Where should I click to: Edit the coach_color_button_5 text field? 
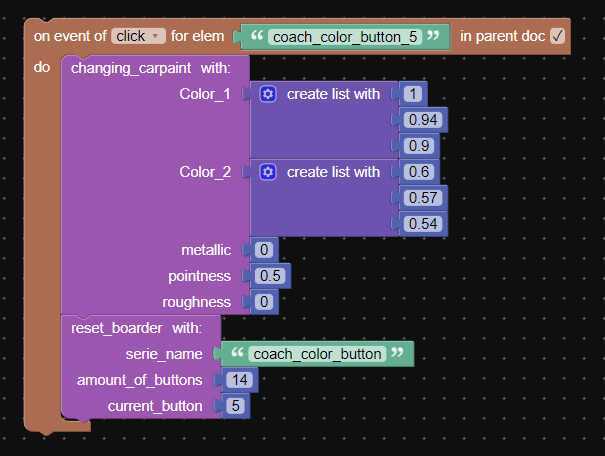pos(345,37)
